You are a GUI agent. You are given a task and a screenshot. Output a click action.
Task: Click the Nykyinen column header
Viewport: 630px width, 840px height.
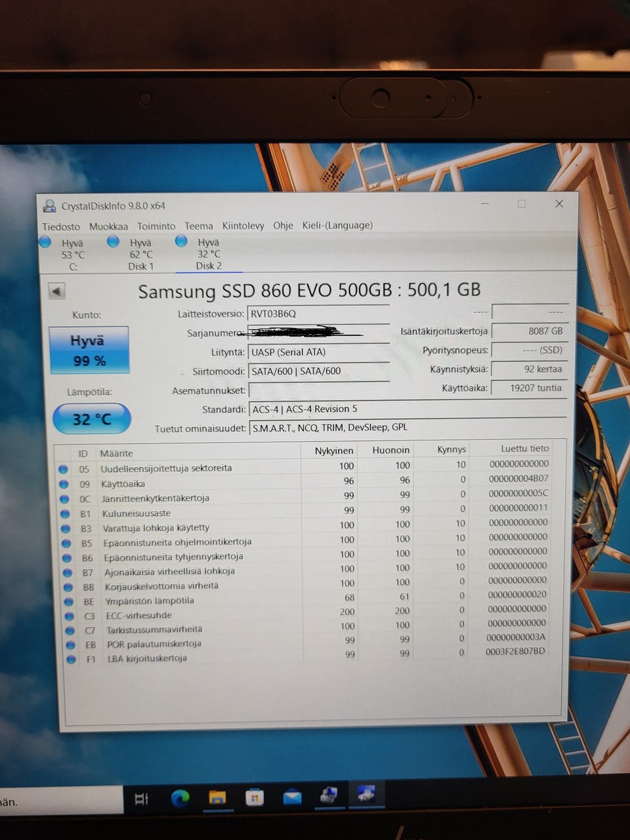click(x=334, y=451)
